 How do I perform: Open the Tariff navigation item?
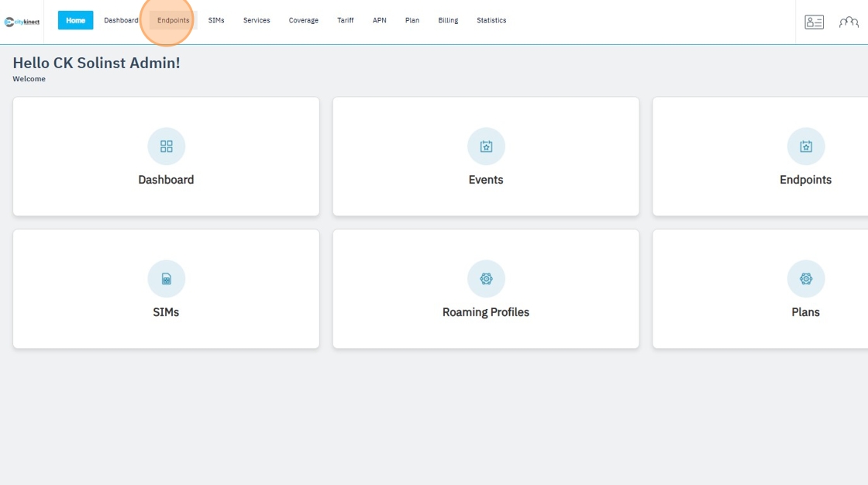tap(346, 20)
